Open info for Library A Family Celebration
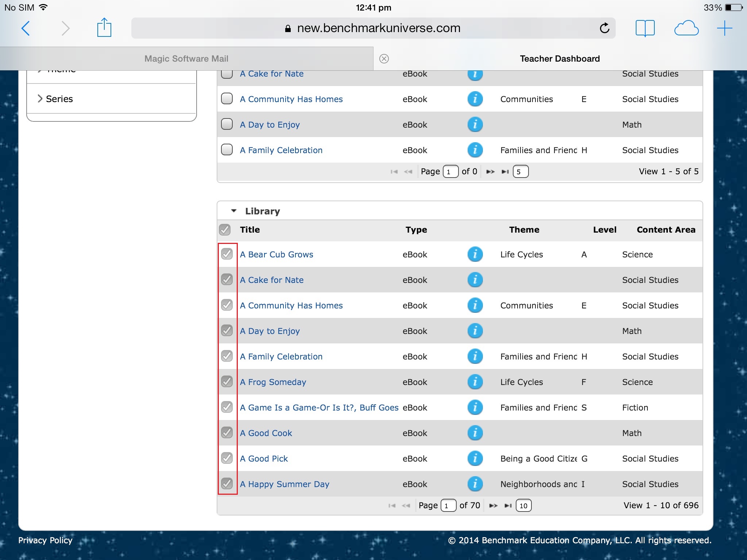 point(475,356)
